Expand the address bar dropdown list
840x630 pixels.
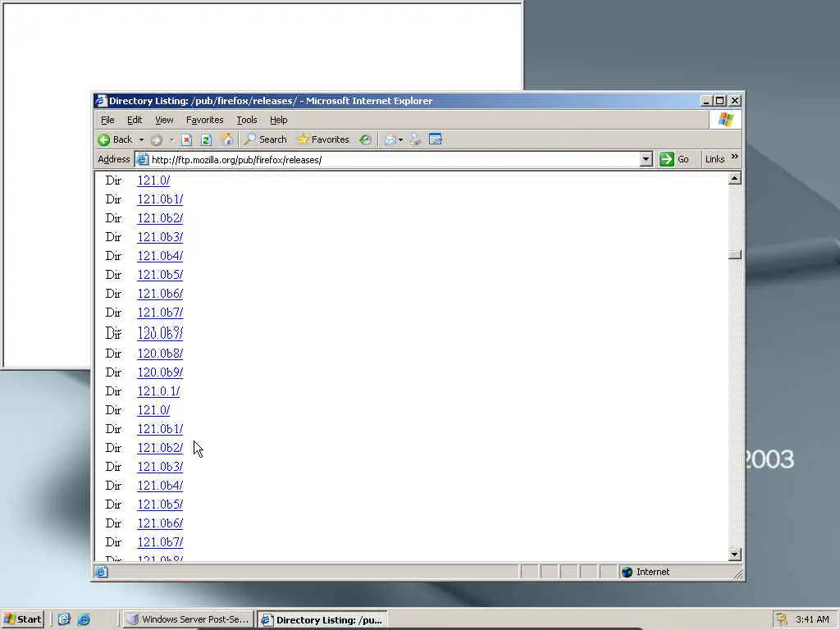[x=646, y=160]
